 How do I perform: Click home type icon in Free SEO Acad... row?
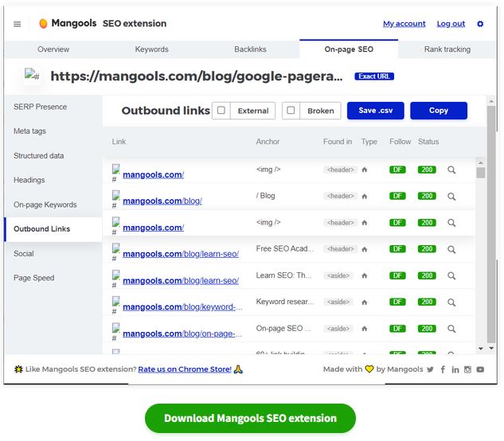364,249
